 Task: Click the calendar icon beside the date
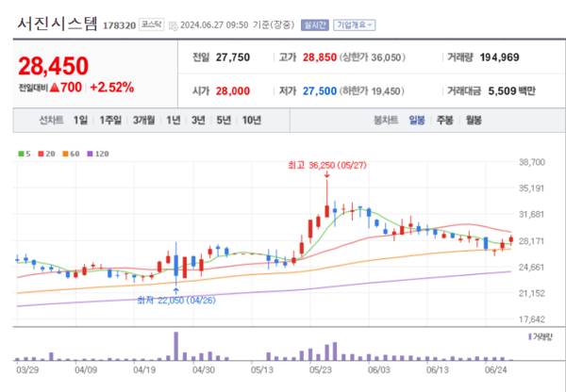point(174,25)
